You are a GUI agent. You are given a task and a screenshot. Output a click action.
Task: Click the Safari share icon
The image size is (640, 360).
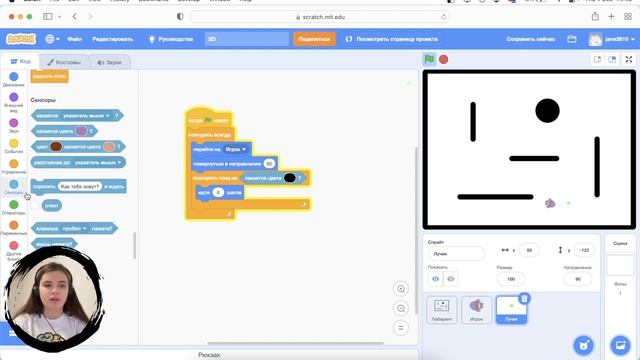tap(595, 17)
